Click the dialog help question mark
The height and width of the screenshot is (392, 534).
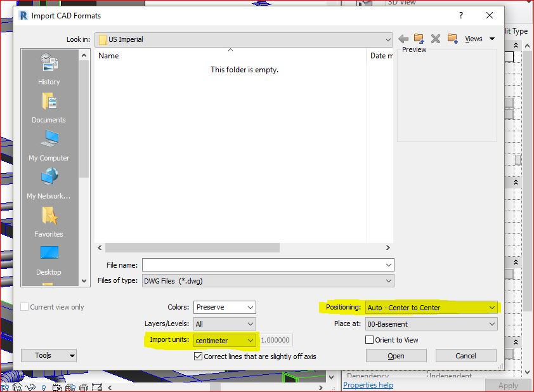point(461,15)
